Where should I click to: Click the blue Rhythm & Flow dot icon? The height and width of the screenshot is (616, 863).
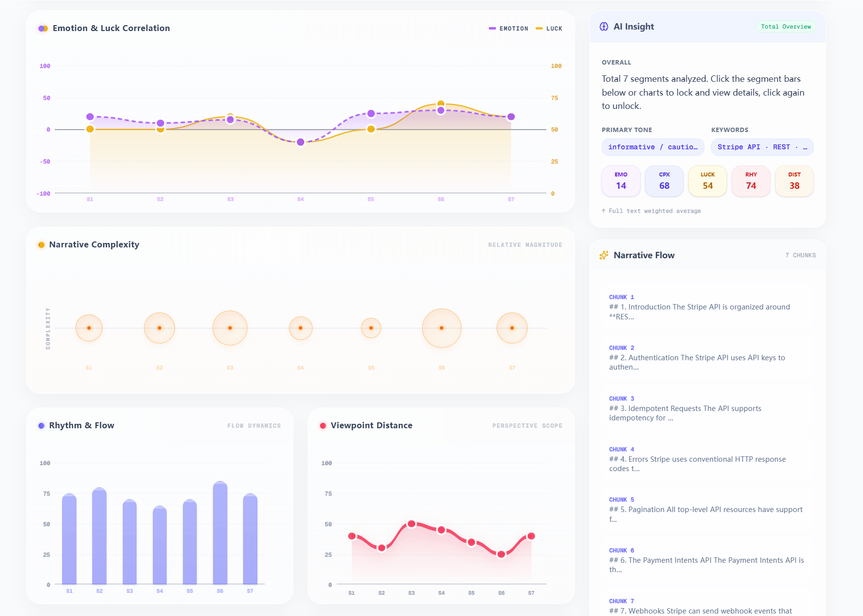(x=41, y=426)
